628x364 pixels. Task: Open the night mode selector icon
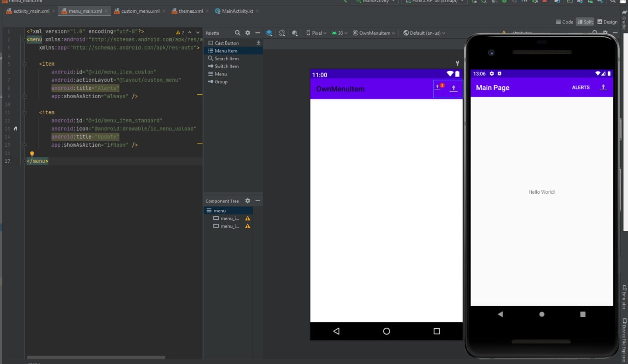(x=294, y=33)
